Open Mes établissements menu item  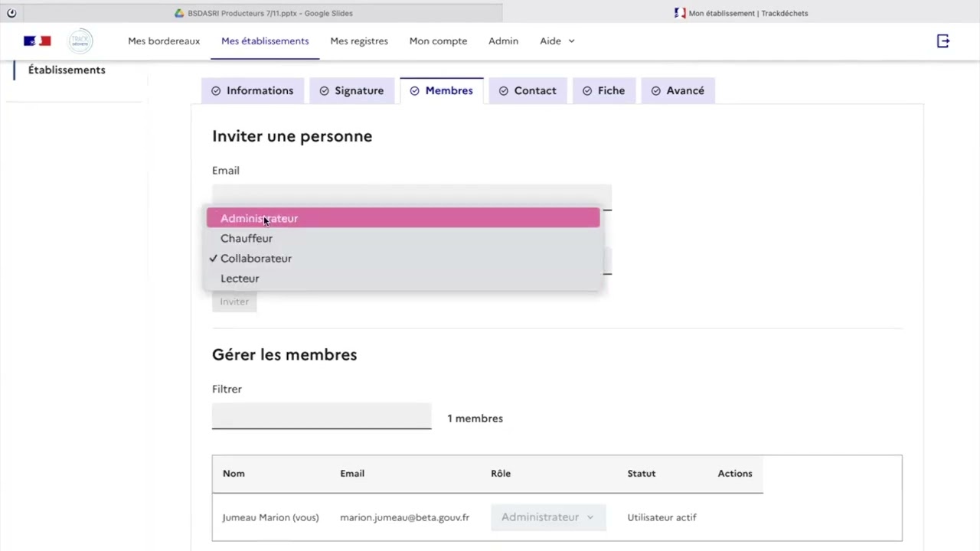(265, 41)
